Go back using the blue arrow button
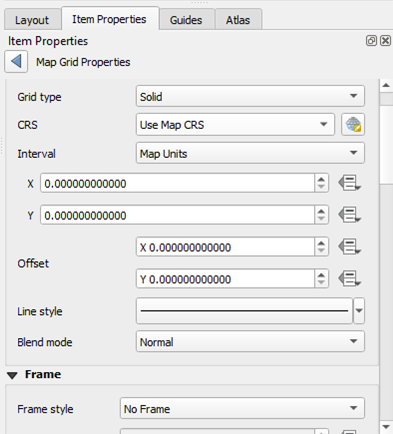 [16, 62]
